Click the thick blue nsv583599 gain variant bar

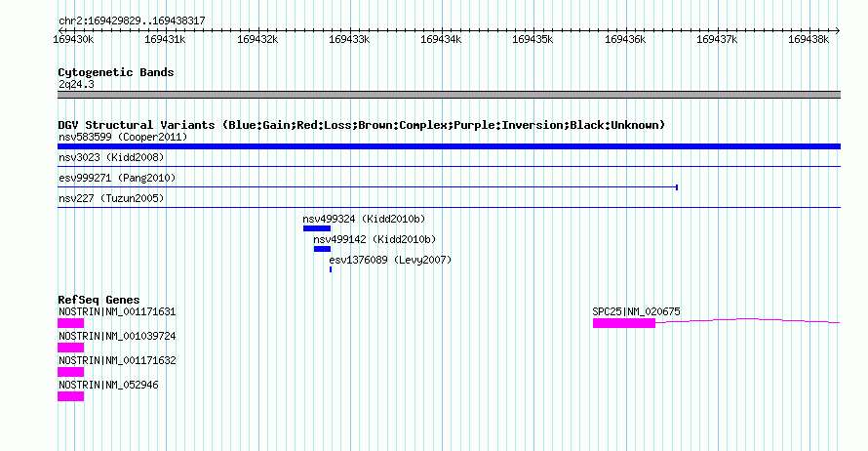pos(449,146)
